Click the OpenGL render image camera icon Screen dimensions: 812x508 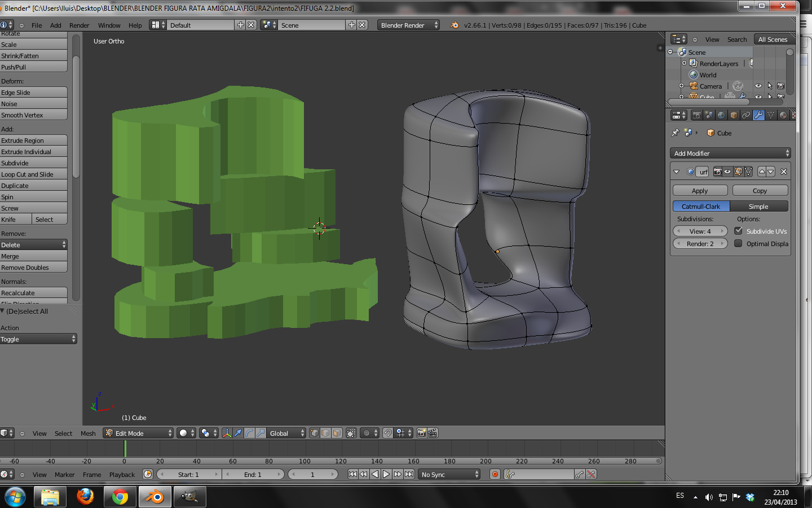click(421, 433)
